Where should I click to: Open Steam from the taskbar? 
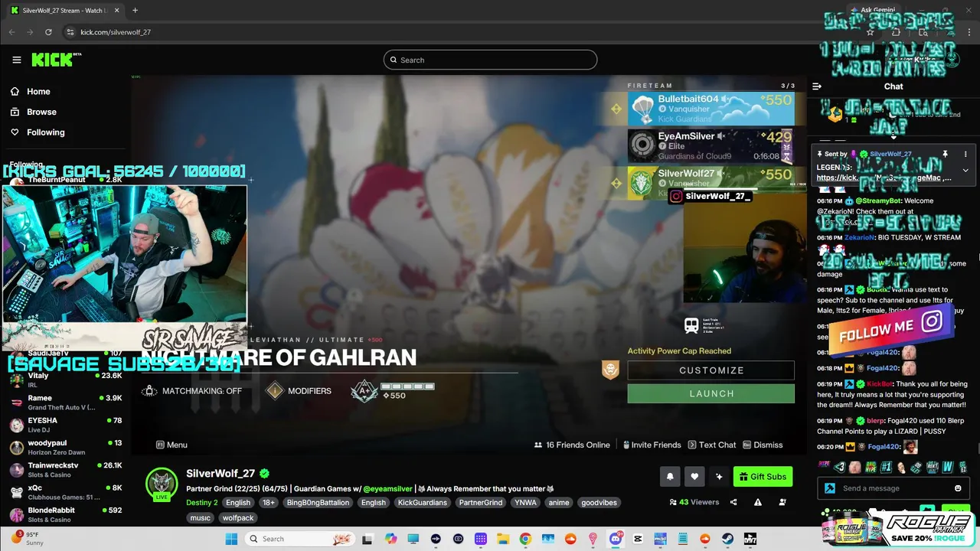[727, 539]
